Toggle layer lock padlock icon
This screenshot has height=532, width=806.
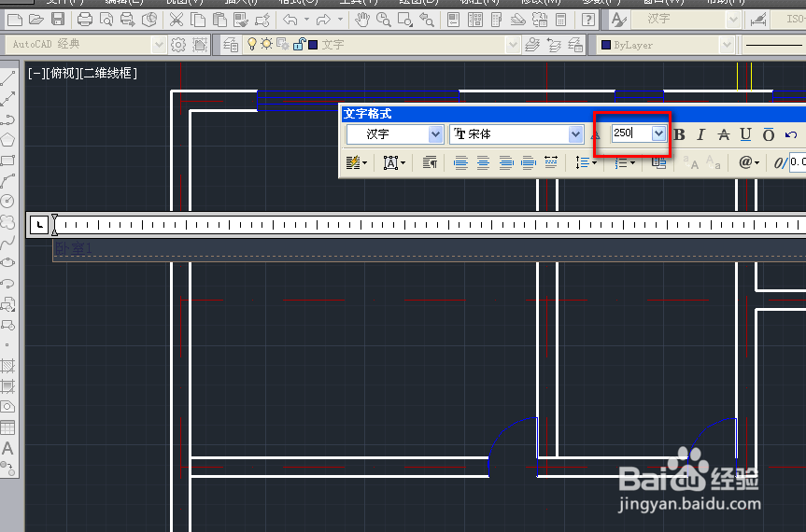click(299, 44)
